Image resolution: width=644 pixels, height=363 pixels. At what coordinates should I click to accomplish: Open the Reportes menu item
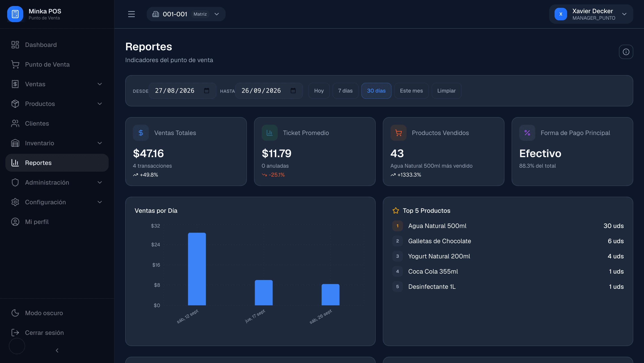click(x=57, y=163)
